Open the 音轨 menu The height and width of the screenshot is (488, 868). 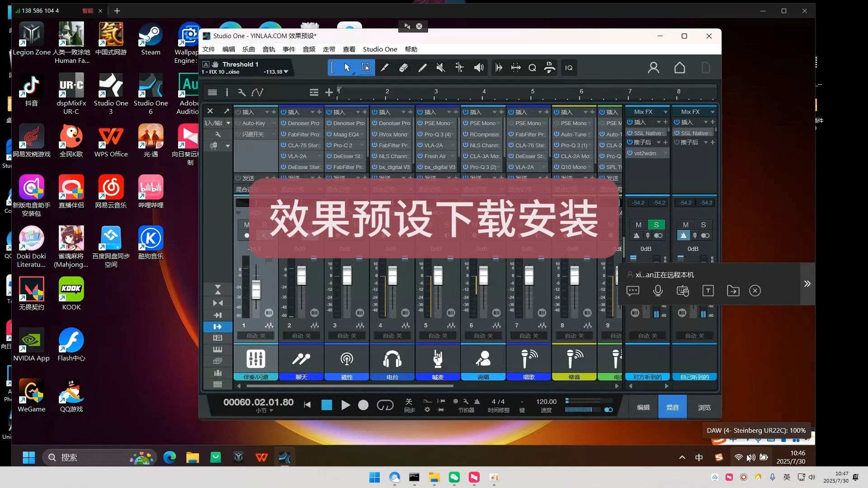pos(269,49)
